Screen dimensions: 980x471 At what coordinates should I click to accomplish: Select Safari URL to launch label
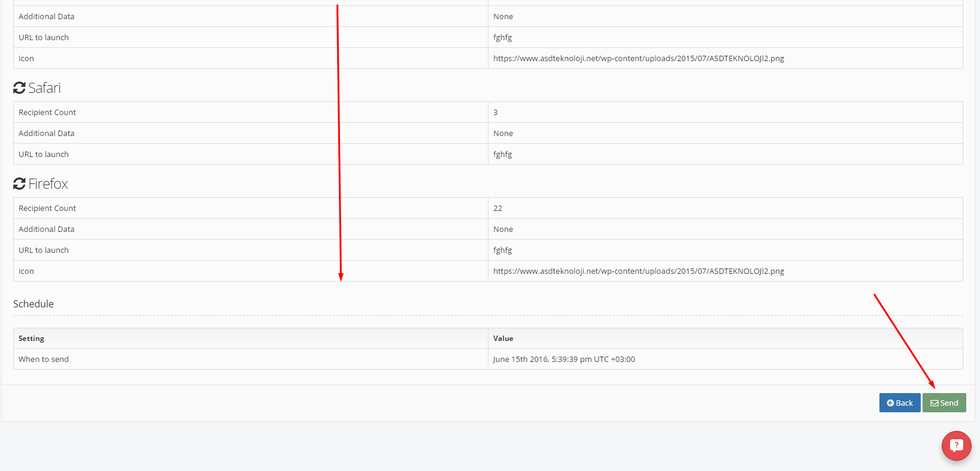click(x=44, y=154)
